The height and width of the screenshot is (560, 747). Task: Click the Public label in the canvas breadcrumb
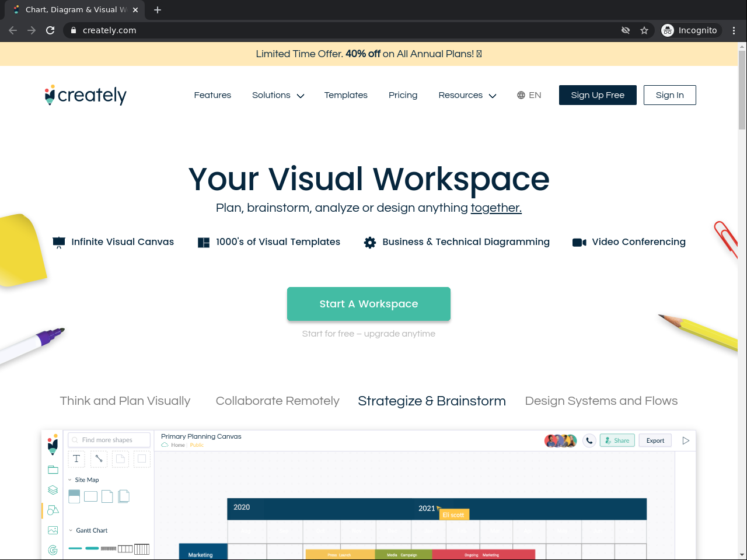(197, 445)
